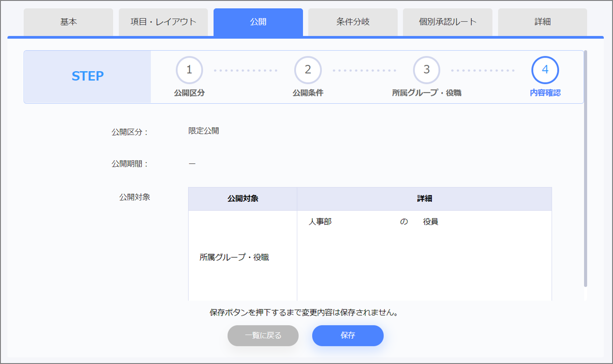Select the active 公開 tab
The image size is (613, 364).
[258, 22]
